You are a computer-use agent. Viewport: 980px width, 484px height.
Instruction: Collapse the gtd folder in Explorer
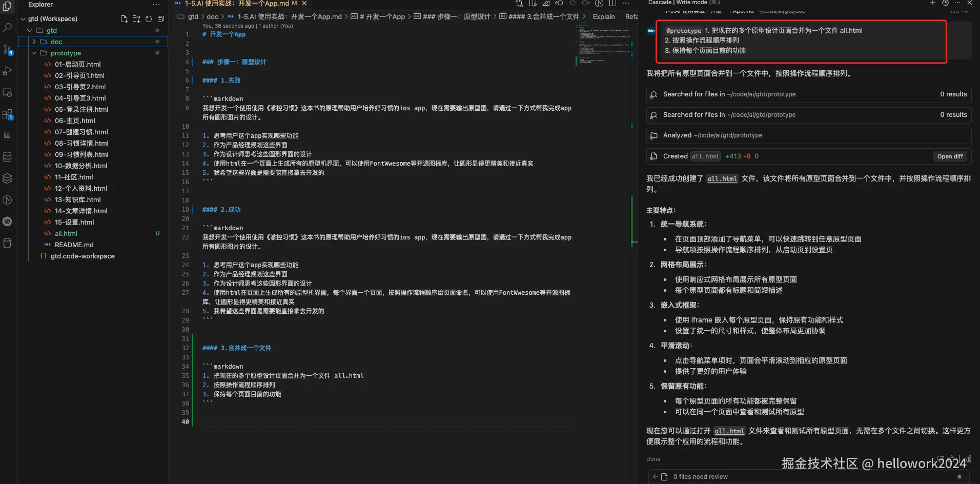pyautogui.click(x=30, y=31)
